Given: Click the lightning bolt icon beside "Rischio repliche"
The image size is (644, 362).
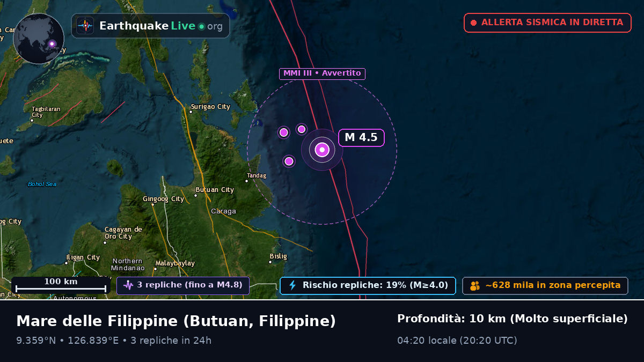Looking at the screenshot, I should click(x=292, y=285).
